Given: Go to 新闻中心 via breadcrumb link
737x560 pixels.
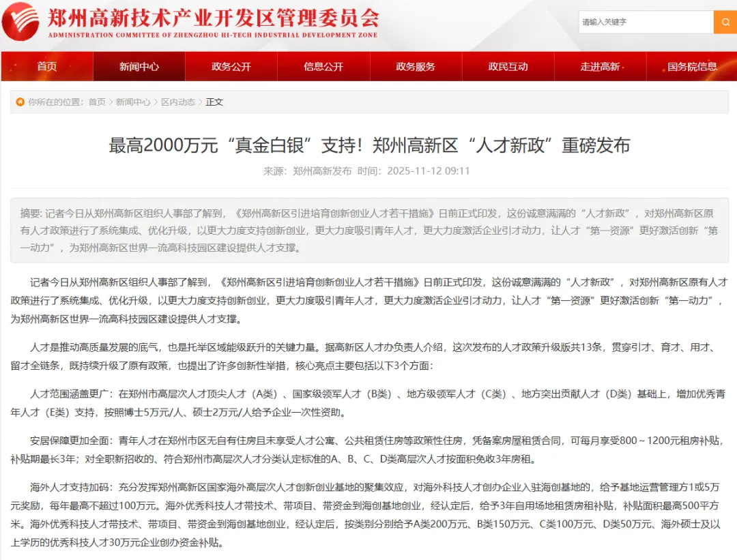Looking at the screenshot, I should tap(133, 102).
